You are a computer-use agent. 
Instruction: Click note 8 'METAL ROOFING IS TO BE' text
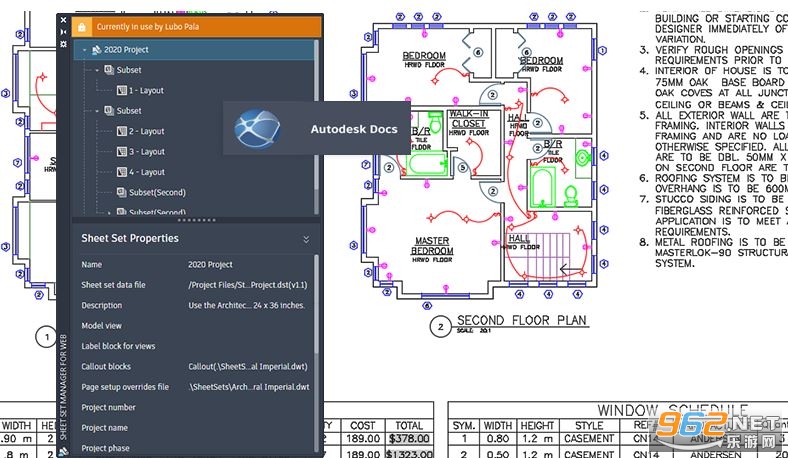(721, 242)
